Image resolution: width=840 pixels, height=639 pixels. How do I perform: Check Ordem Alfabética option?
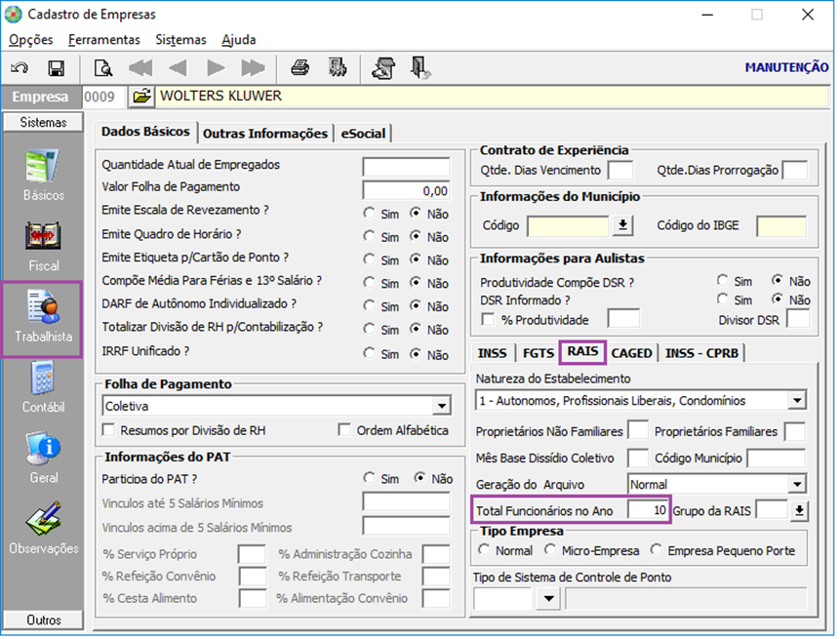click(x=344, y=429)
